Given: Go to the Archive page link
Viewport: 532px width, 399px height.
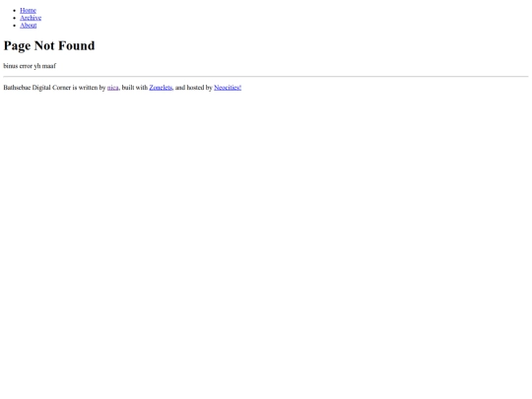Looking at the screenshot, I should [x=31, y=18].
